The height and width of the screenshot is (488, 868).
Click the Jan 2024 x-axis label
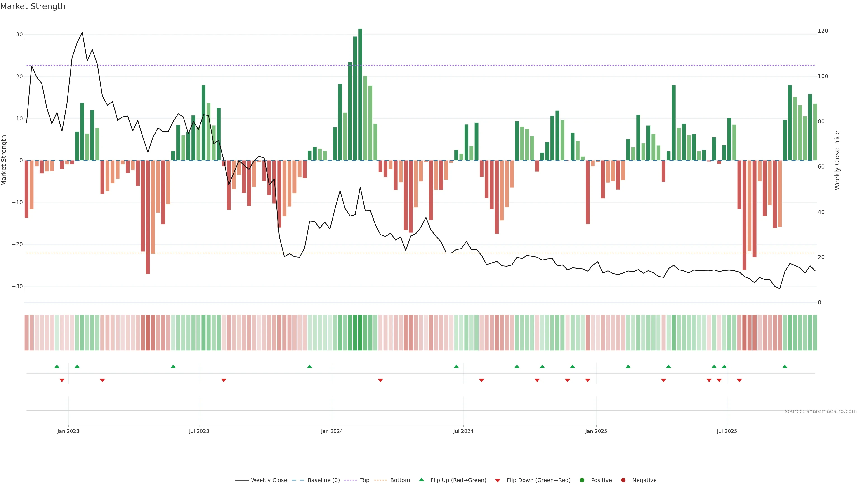click(332, 431)
